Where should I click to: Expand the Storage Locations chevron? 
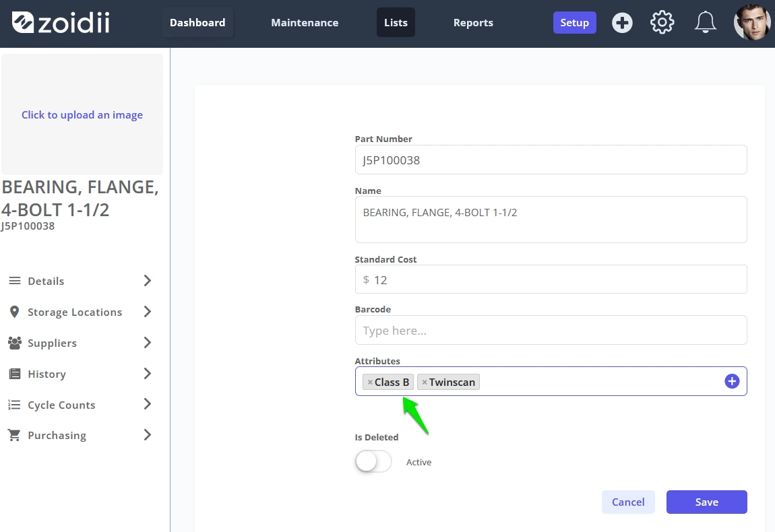click(x=148, y=312)
